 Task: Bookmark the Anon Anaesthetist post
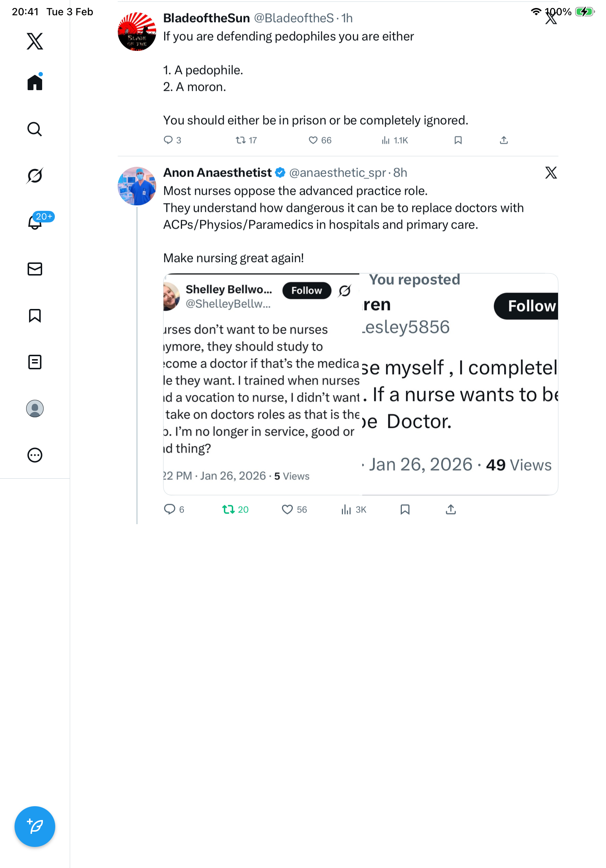[x=405, y=509]
